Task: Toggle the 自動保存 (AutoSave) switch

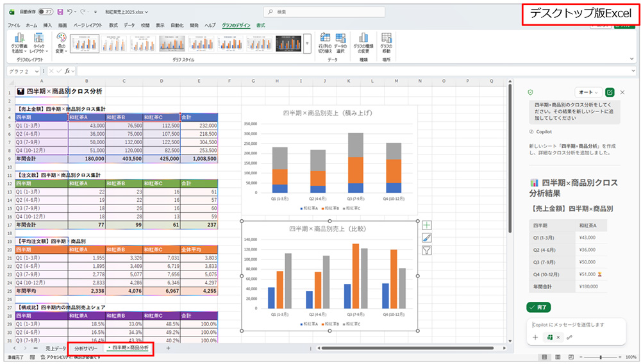Action: [x=46, y=12]
